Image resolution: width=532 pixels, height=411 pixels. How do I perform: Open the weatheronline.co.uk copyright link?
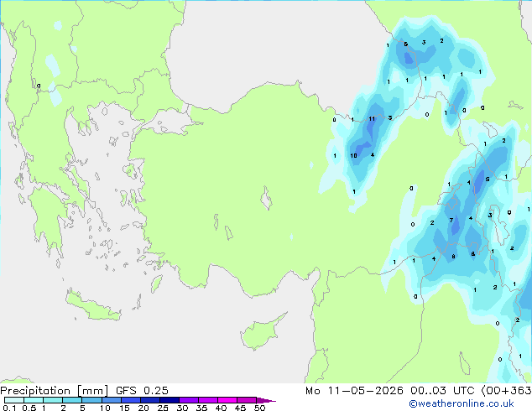pyautogui.click(x=462, y=403)
